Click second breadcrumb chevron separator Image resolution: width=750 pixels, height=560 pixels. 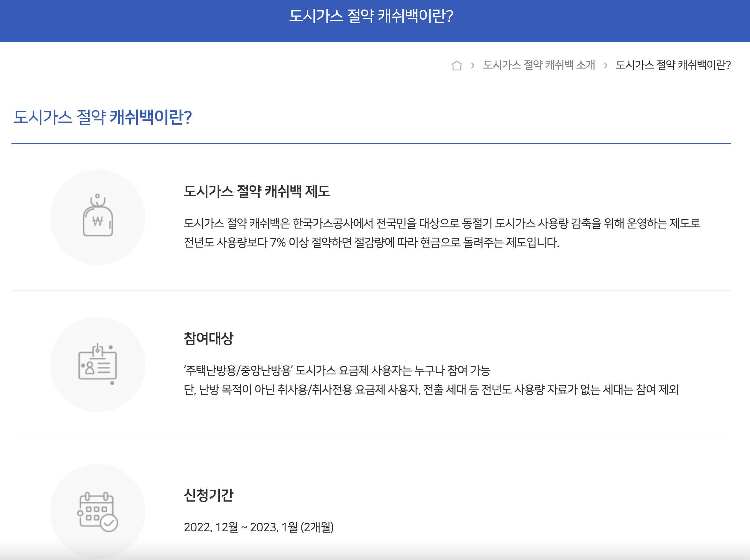tap(606, 65)
